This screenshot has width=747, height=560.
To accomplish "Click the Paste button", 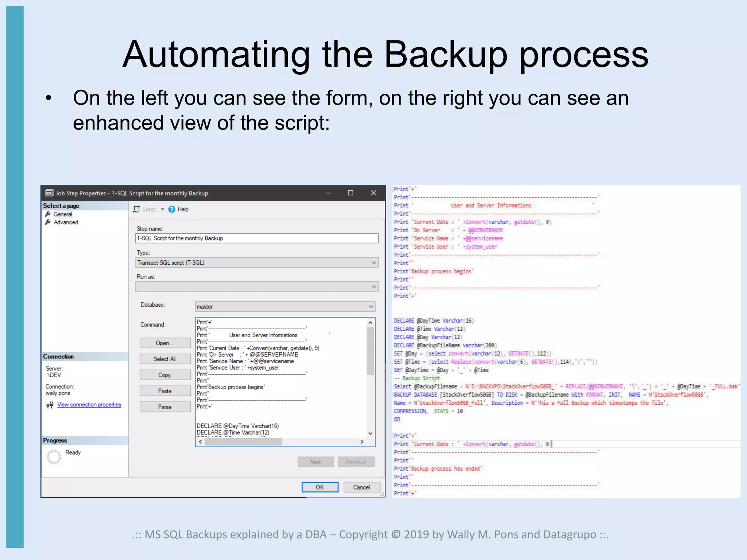I will coord(165,391).
